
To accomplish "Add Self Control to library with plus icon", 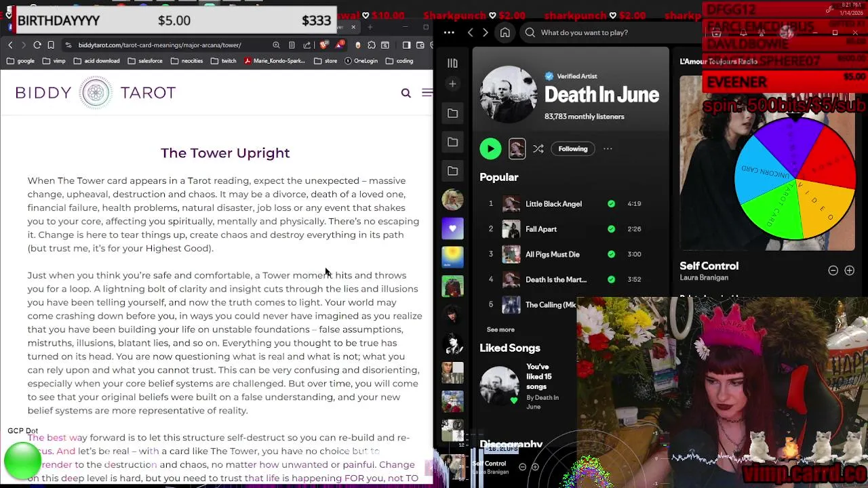I will click(x=849, y=270).
